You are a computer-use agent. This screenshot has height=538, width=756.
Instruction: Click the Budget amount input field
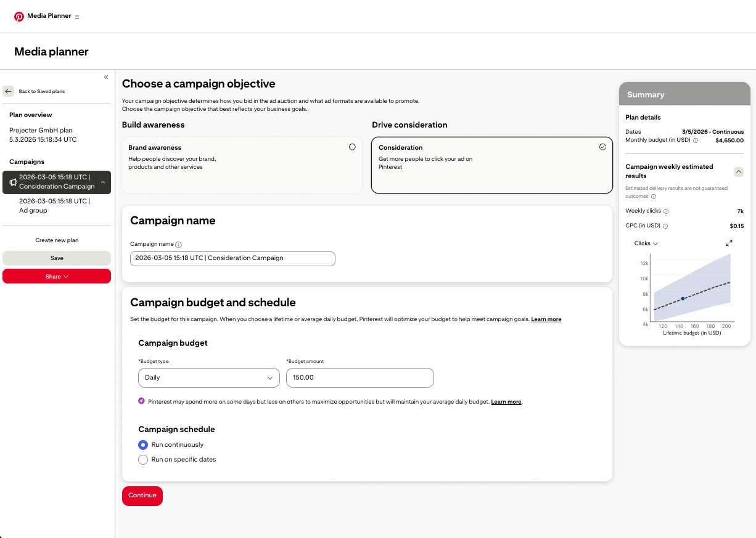pyautogui.click(x=360, y=378)
